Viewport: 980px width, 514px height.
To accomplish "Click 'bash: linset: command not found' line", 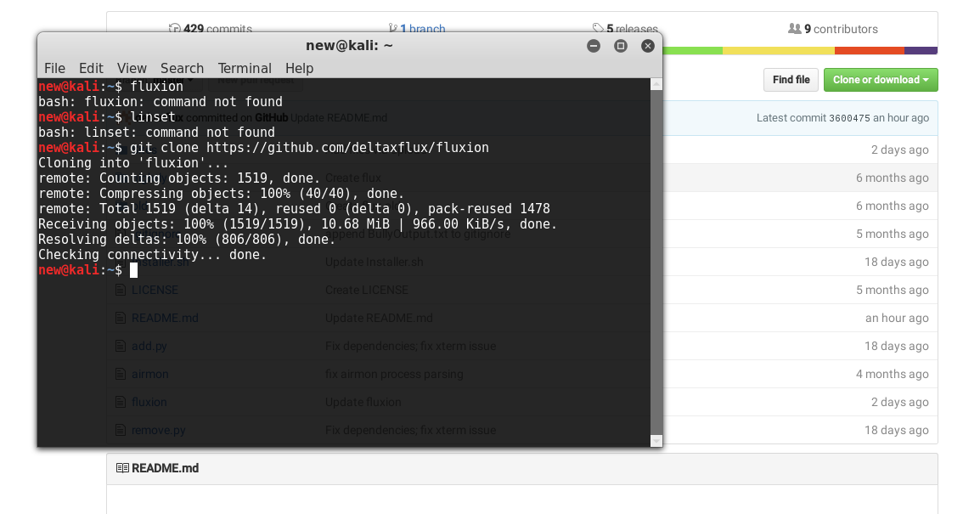I will (156, 133).
